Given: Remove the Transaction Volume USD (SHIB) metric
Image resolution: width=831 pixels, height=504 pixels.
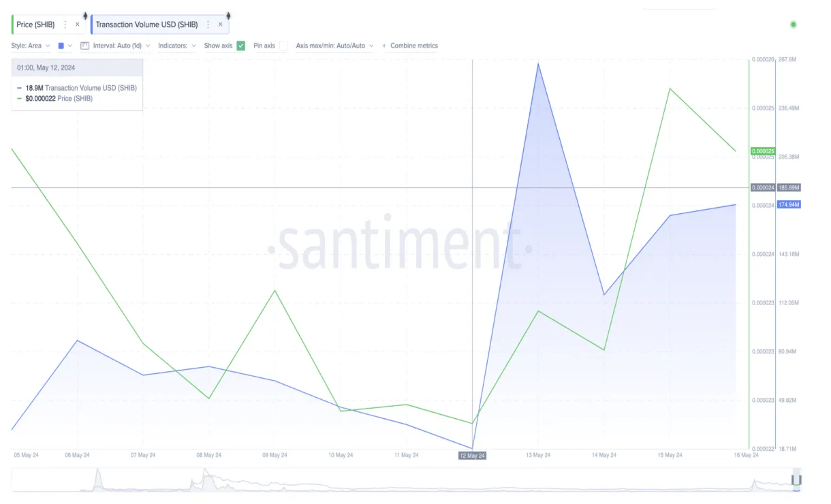Looking at the screenshot, I should tap(220, 25).
